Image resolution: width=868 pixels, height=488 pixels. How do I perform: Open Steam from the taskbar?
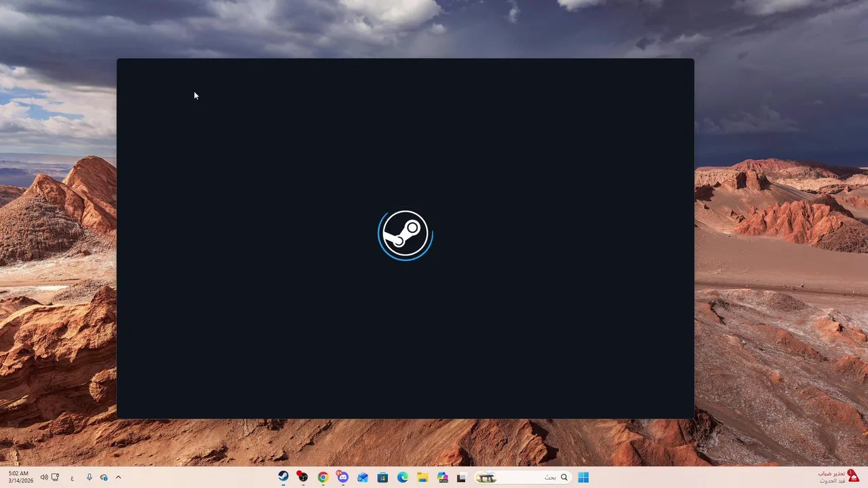pyautogui.click(x=283, y=477)
